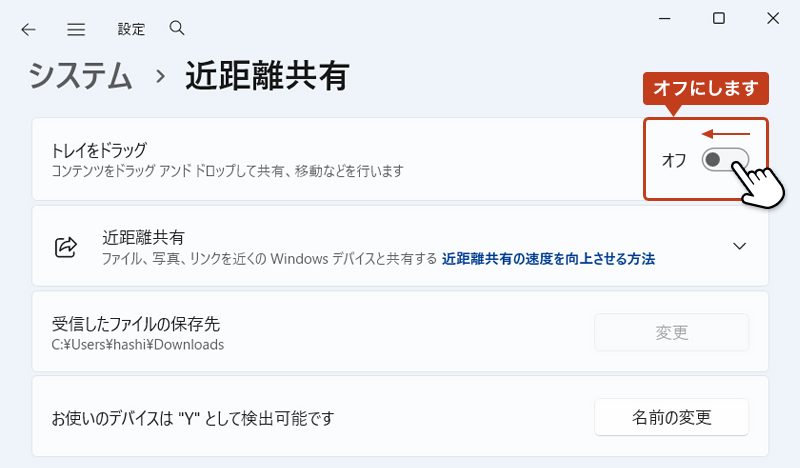
Task: Click the red オフにします callout label
Action: point(705,89)
